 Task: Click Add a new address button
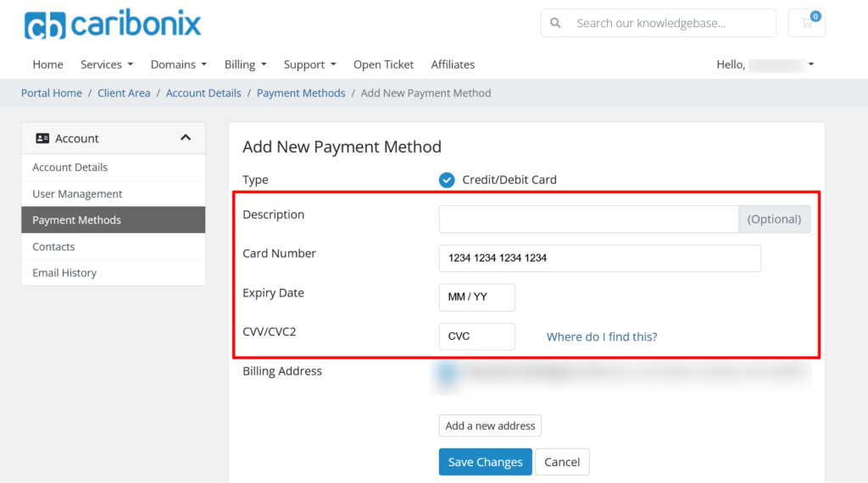point(490,425)
